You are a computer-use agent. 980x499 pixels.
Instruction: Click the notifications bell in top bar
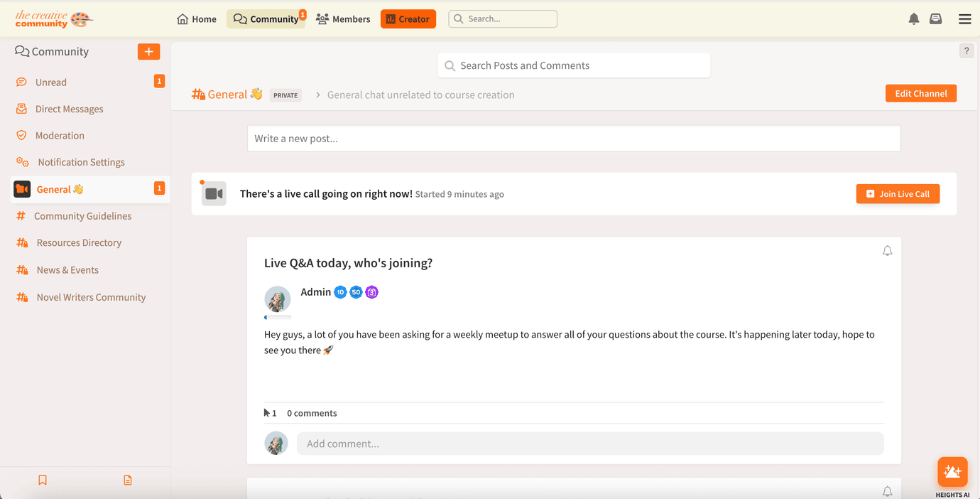point(914,19)
